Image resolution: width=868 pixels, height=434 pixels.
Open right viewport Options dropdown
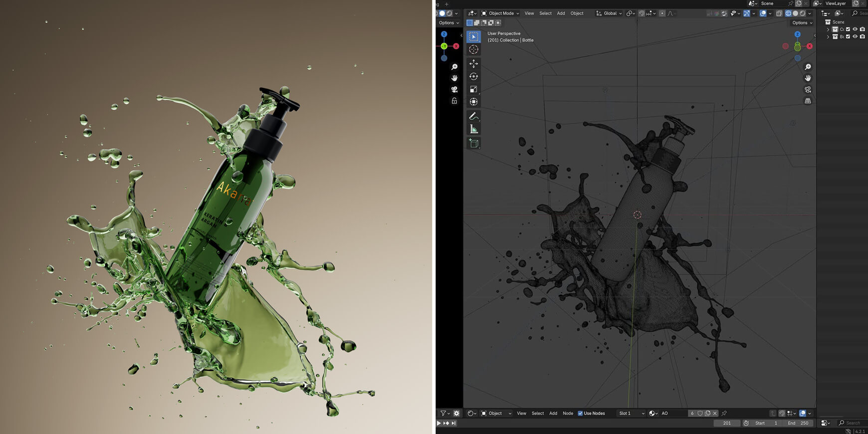click(802, 23)
